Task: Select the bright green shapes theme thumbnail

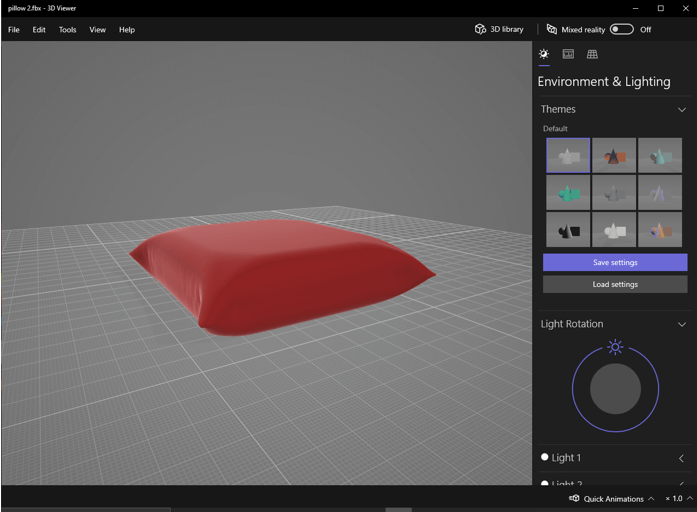Action: 568,192
